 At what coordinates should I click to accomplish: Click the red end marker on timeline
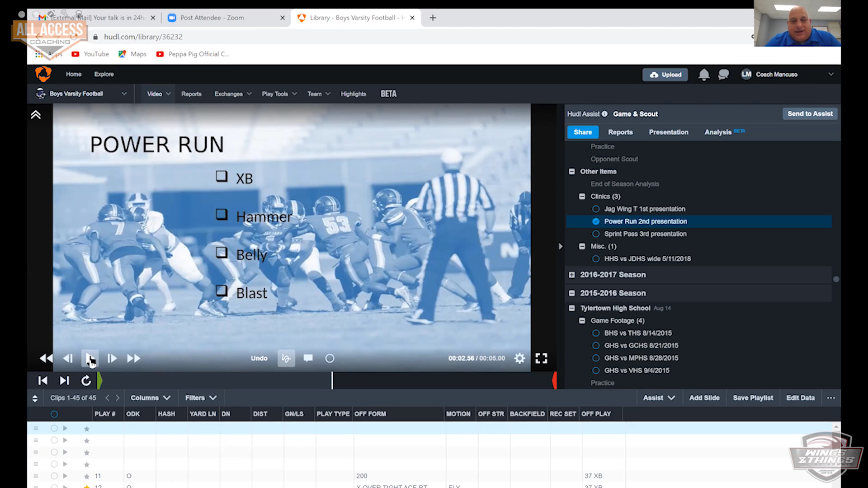pyautogui.click(x=555, y=380)
